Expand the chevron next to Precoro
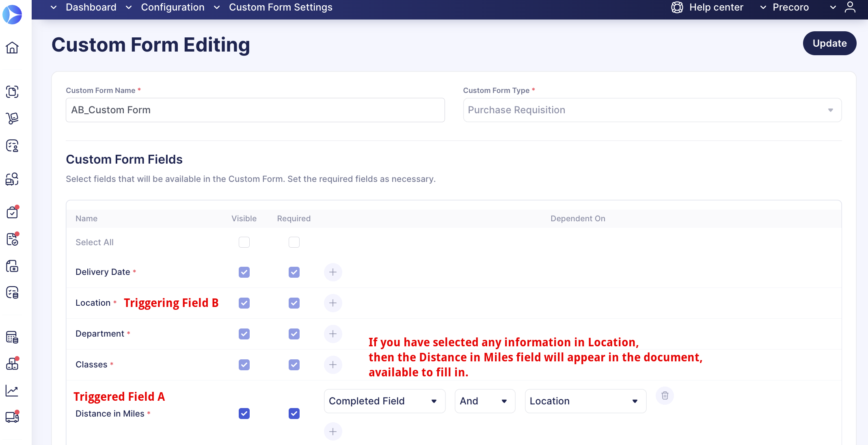 coord(763,7)
